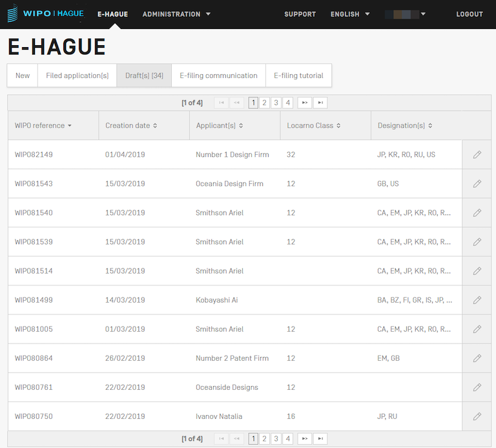This screenshot has width=496, height=448.
Task: Open edit pencil for WIPO081499 Kobayashi Ai
Action: click(477, 300)
